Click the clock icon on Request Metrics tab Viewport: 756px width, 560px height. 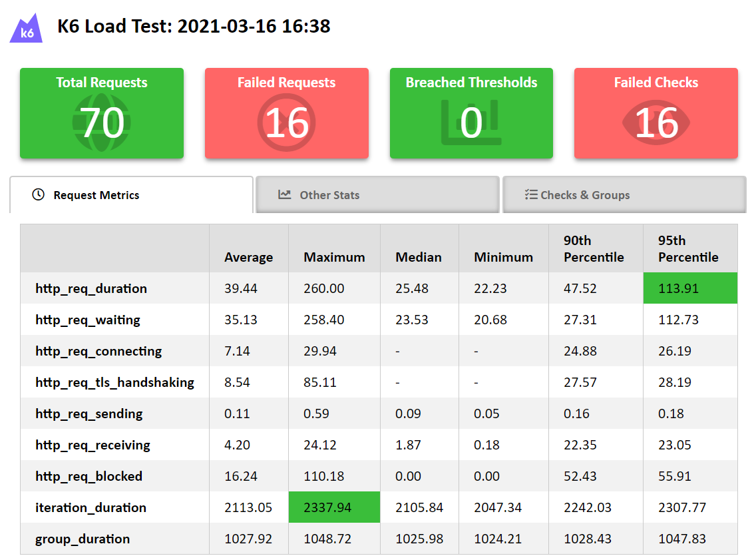tap(38, 195)
